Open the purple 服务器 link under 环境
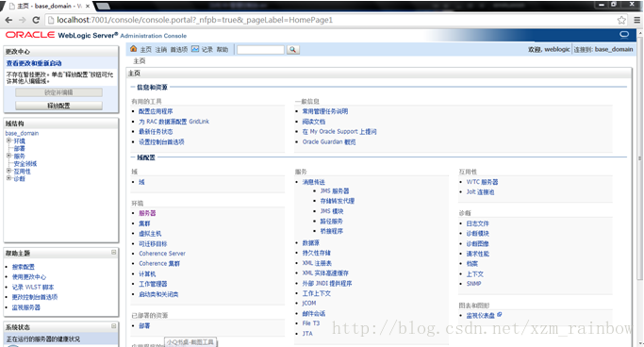Viewport: 644px width, 347px height. [147, 213]
